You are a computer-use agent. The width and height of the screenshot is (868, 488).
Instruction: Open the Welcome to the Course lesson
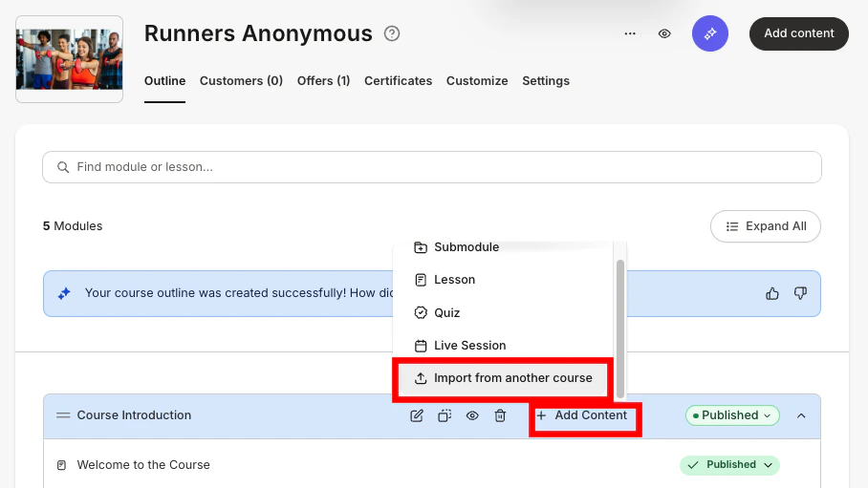pyautogui.click(x=143, y=465)
